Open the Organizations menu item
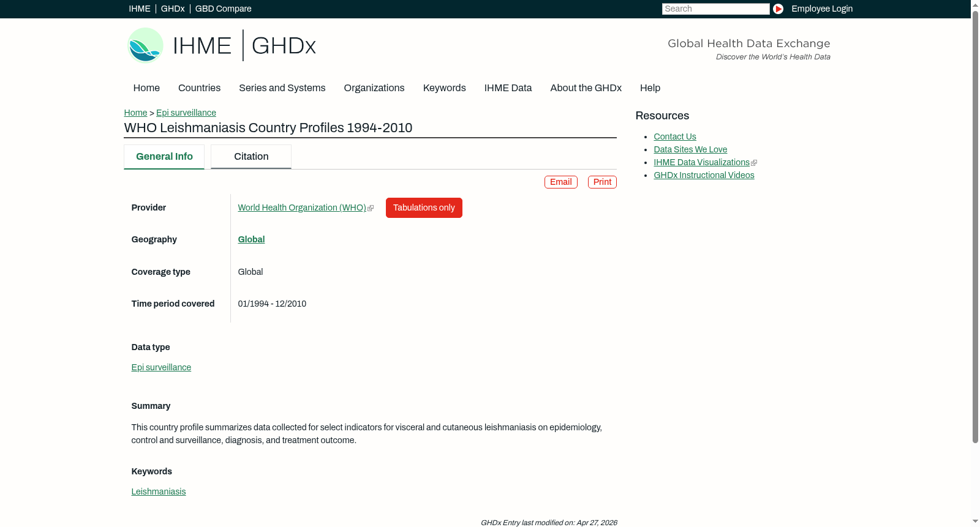 tap(374, 88)
